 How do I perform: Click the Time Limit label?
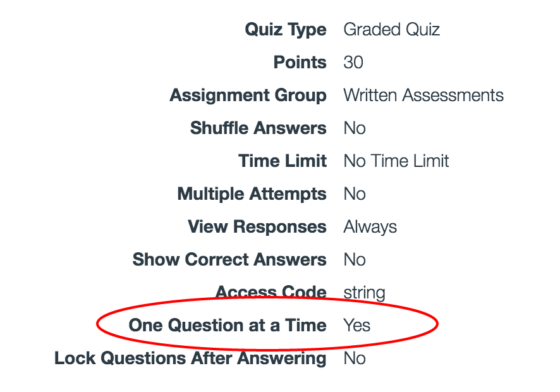[283, 161]
